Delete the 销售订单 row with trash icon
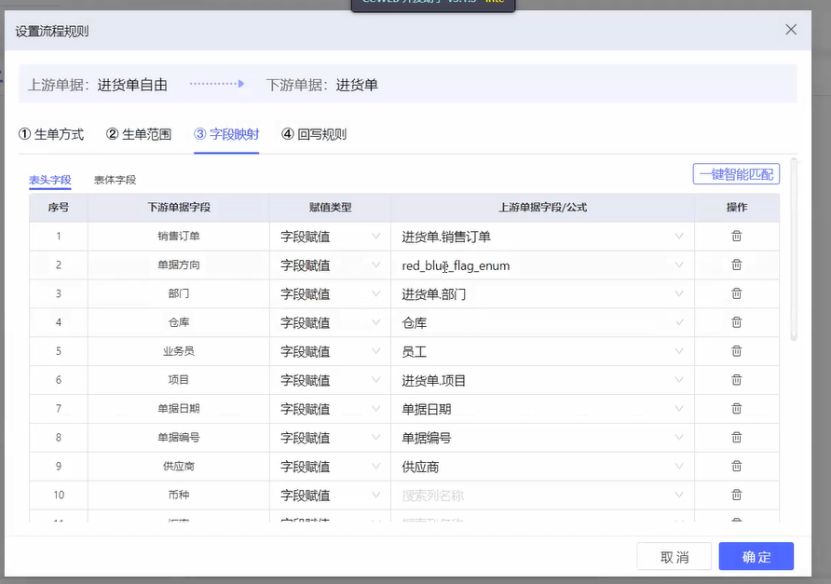This screenshot has width=831, height=584. 736,236
